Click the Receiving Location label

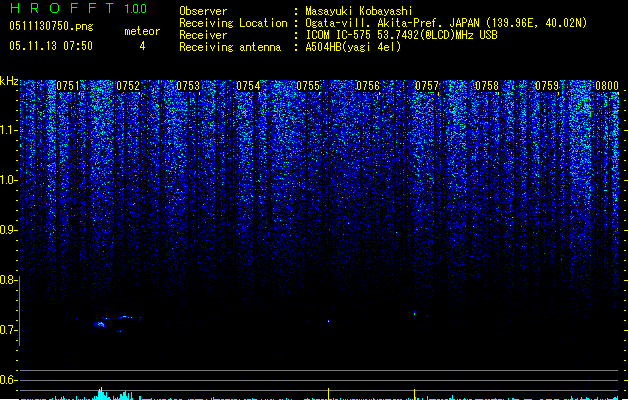(x=233, y=23)
